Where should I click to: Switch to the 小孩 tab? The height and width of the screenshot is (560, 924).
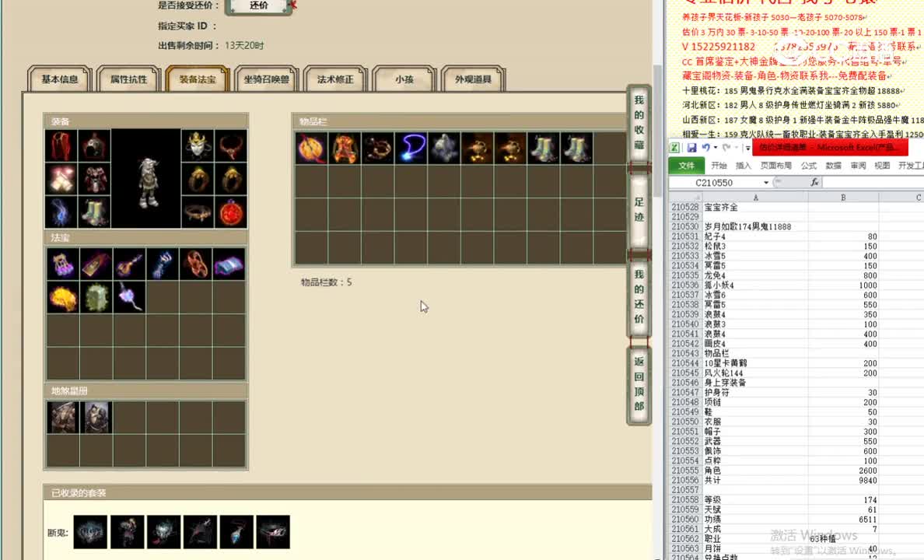tap(404, 79)
